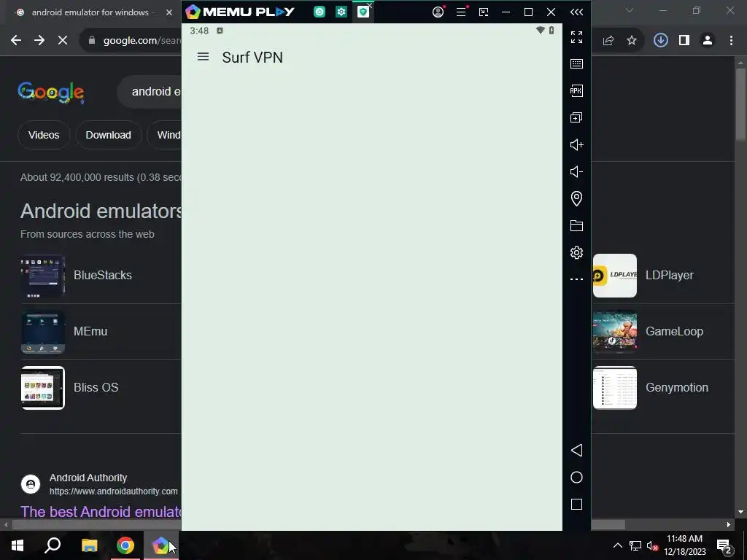The image size is (747, 560).
Task: Collapse MEmu sidebar with triple chevron
Action: 576,12
